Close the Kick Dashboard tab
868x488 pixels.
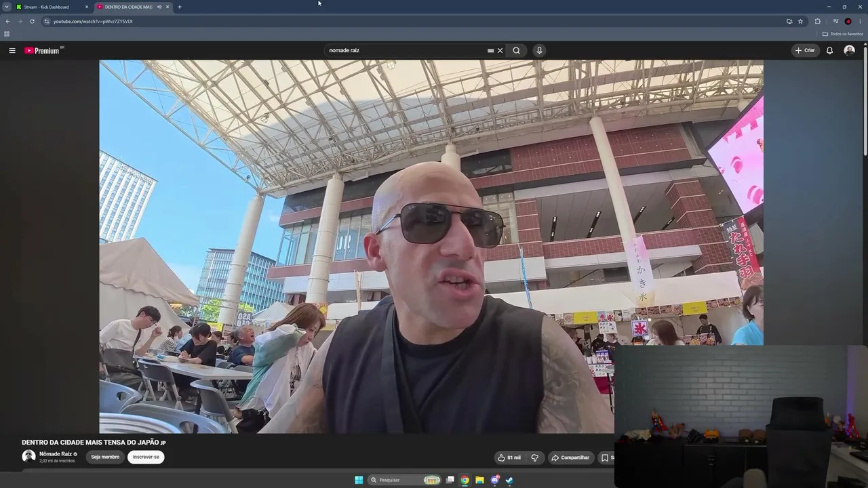(x=87, y=7)
